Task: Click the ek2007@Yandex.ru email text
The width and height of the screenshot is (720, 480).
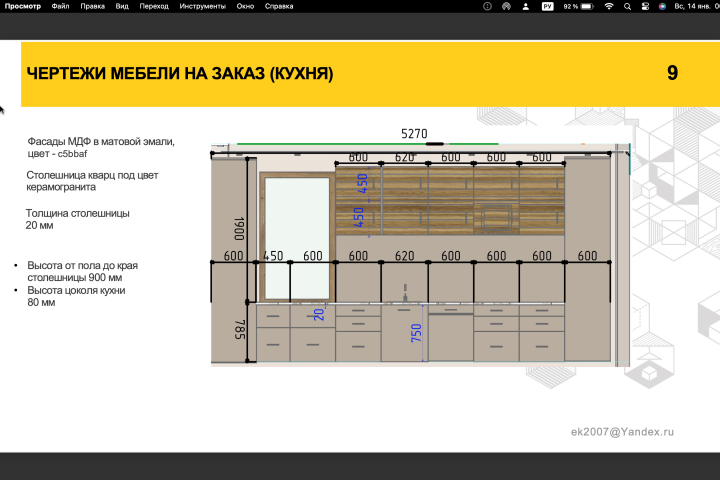Action: point(622,432)
